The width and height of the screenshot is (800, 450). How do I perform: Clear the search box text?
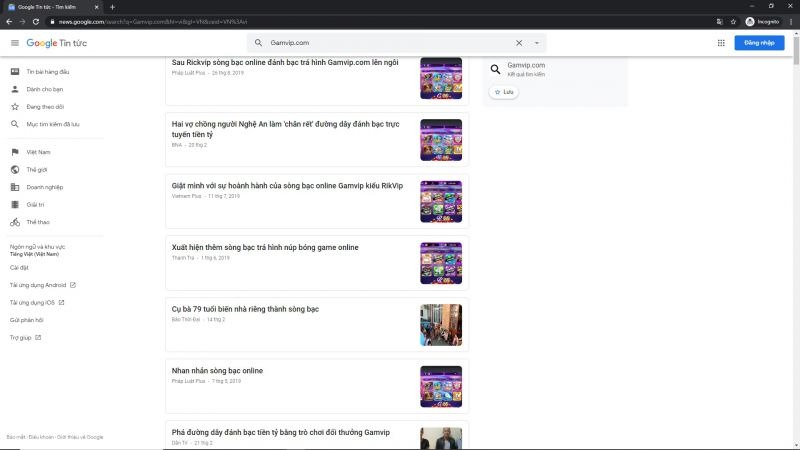518,43
